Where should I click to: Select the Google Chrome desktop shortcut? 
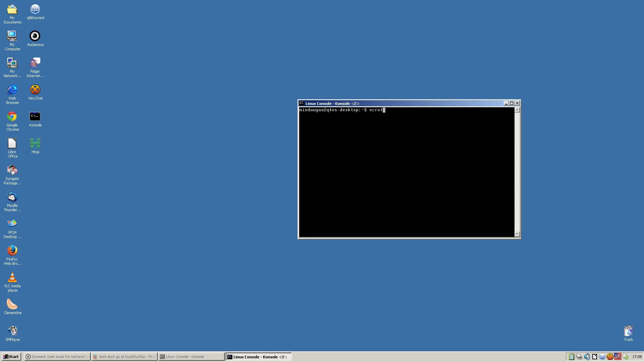point(12,117)
